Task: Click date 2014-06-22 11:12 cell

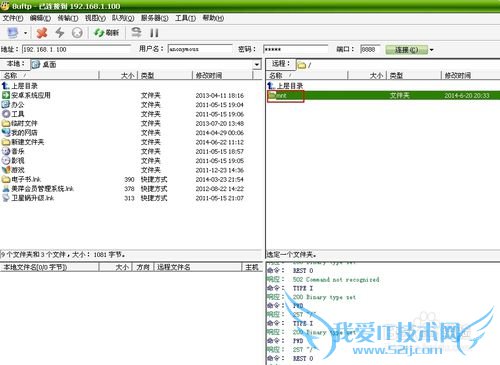Action: click(x=220, y=142)
